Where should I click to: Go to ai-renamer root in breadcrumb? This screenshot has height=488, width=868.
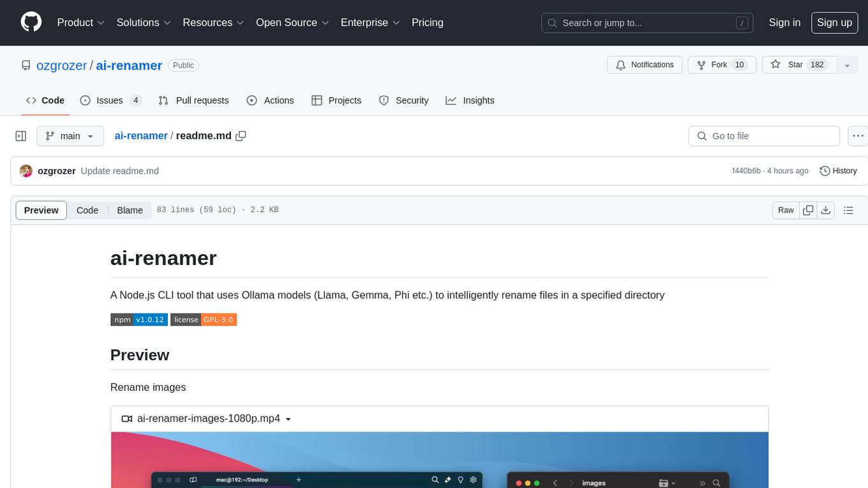coord(141,135)
